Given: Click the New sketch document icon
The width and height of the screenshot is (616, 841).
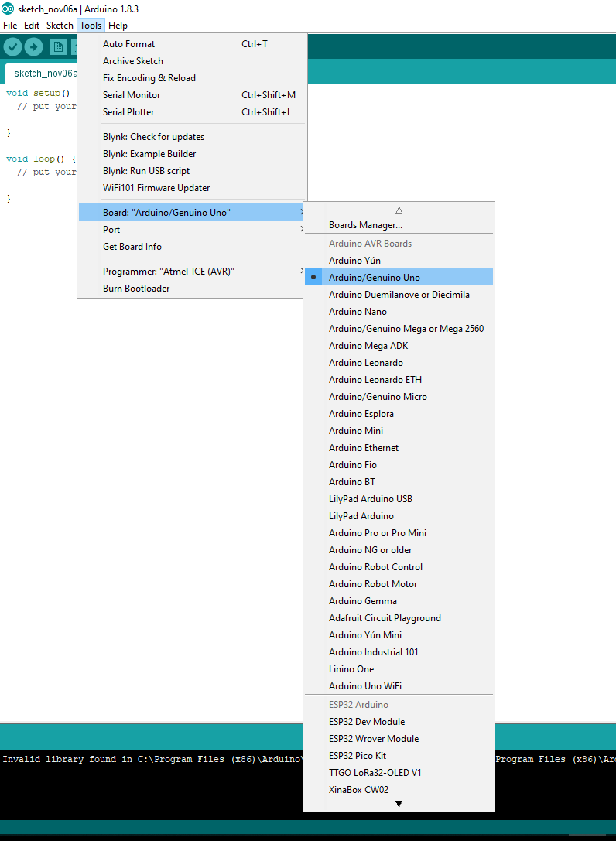Looking at the screenshot, I should (58, 47).
